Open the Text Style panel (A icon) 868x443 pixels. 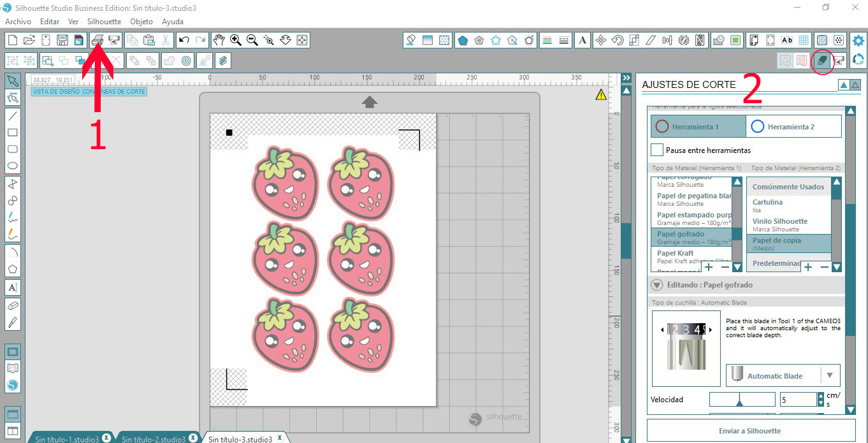[582, 40]
